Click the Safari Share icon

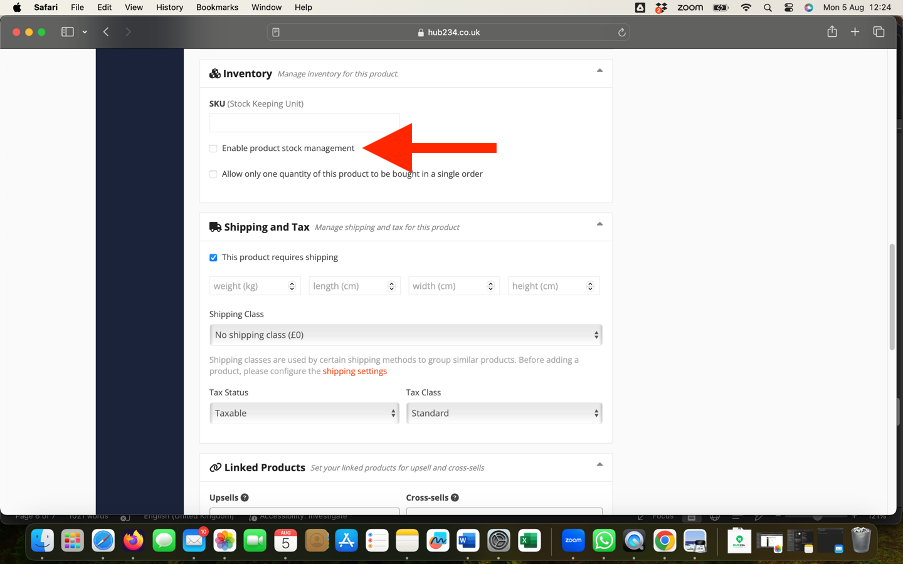pyautogui.click(x=832, y=32)
